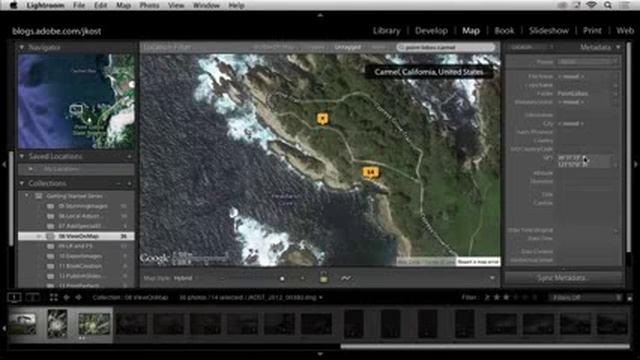Open the Metadata panel menu arrow

[618, 47]
